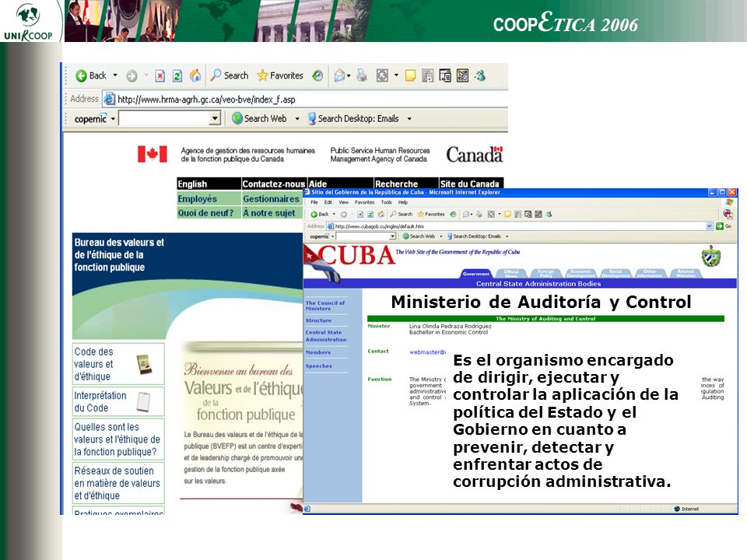This screenshot has height=560, width=747.
Task: Click Site du Canada link
Action: [x=469, y=184]
